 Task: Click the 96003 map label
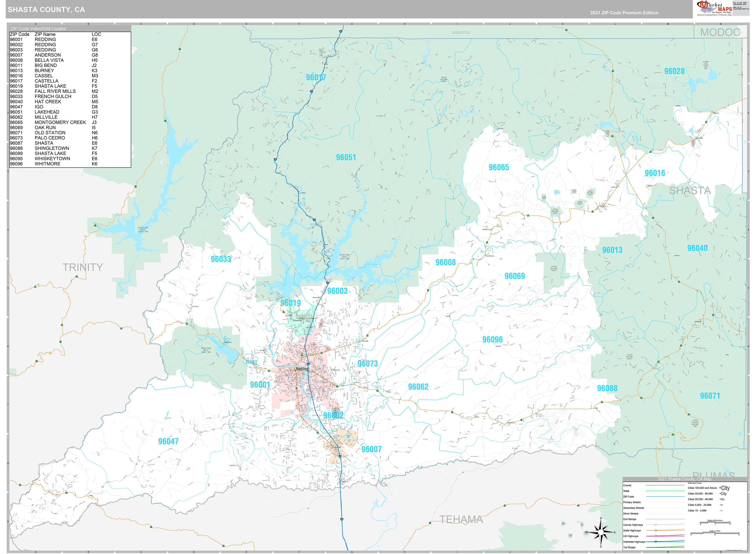pos(337,291)
